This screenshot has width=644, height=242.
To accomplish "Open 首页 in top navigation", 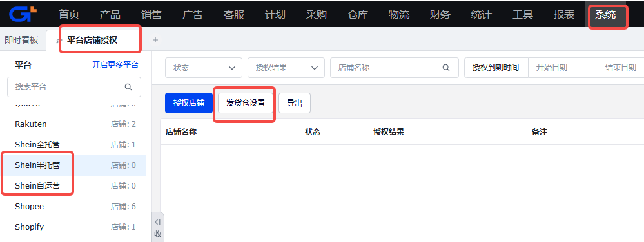I will [x=69, y=15].
